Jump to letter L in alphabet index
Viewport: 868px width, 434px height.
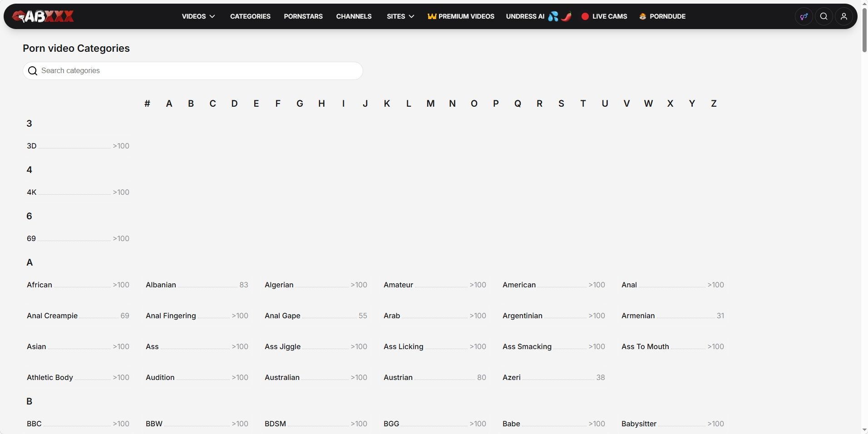[409, 104]
